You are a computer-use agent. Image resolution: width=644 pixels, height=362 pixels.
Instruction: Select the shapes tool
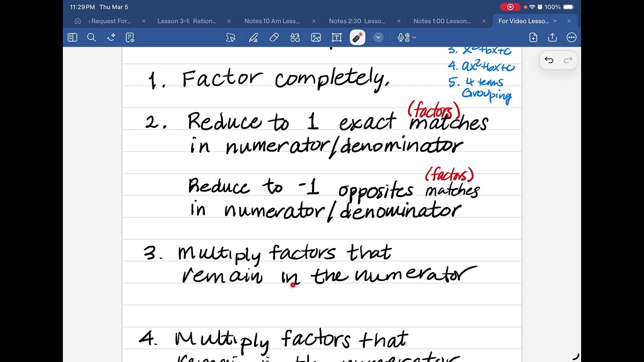pos(295,37)
